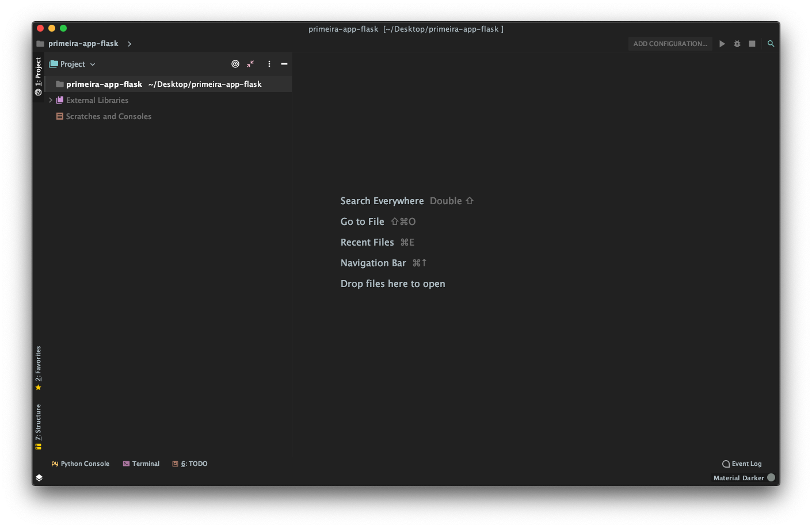Click Drop files here to open text
The height and width of the screenshot is (528, 812).
pyautogui.click(x=393, y=284)
